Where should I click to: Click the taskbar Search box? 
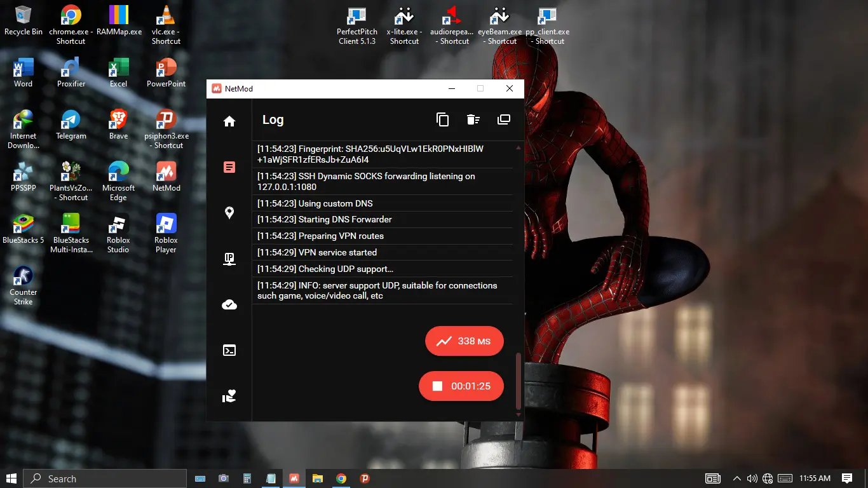[105, 478]
